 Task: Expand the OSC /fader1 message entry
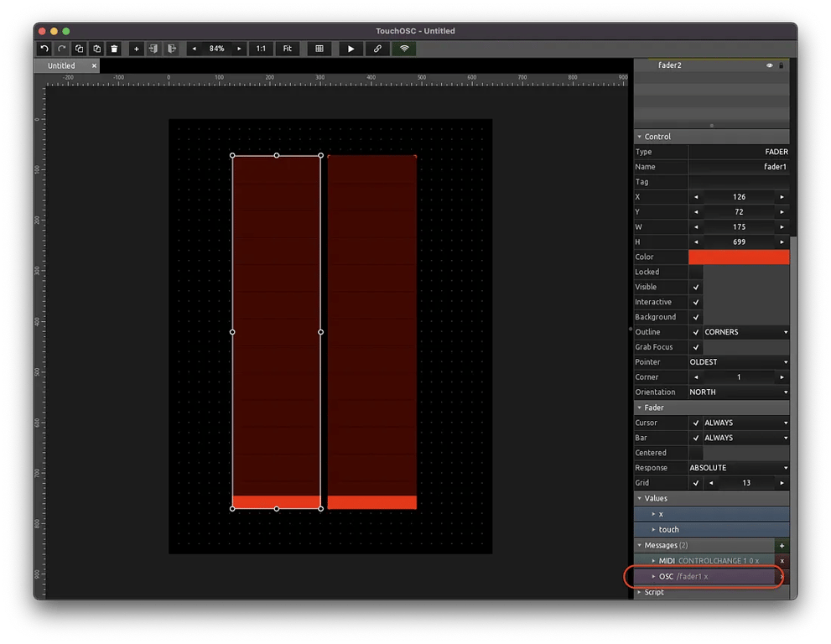pos(654,576)
